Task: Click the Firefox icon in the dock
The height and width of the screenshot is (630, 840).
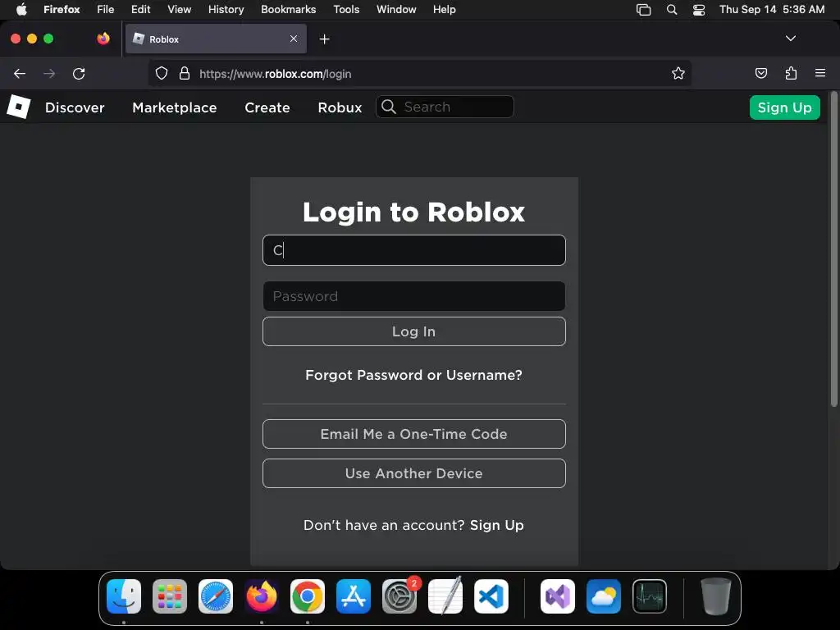Action: (x=262, y=596)
